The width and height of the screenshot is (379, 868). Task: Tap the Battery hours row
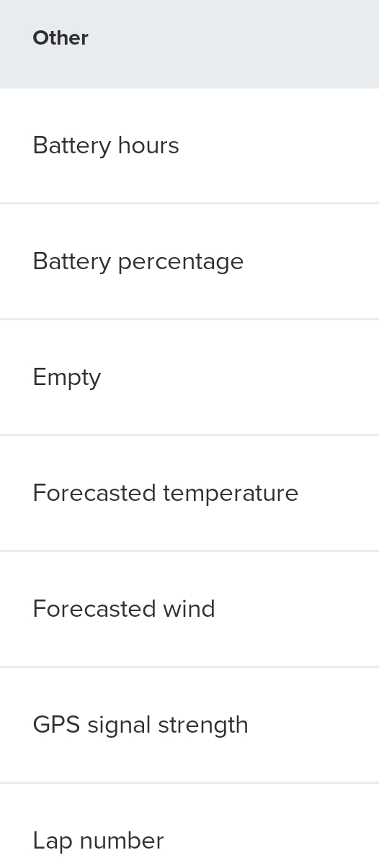pos(189,146)
